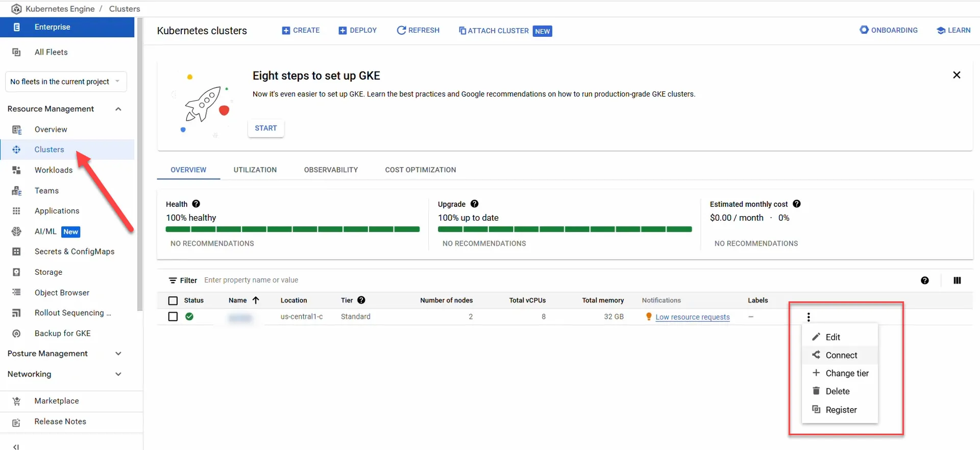Switch to the UTILIZATION tab
Image resolution: width=980 pixels, height=450 pixels.
tap(255, 170)
